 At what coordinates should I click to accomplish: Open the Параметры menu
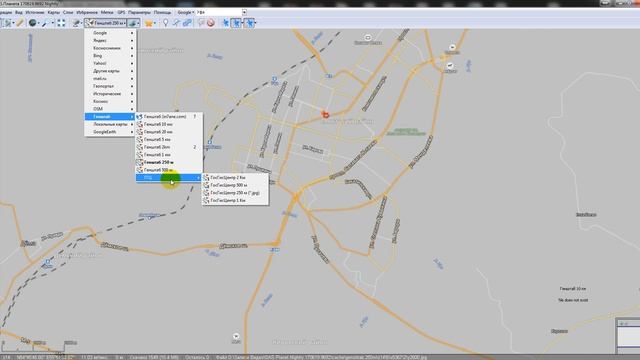[139, 12]
